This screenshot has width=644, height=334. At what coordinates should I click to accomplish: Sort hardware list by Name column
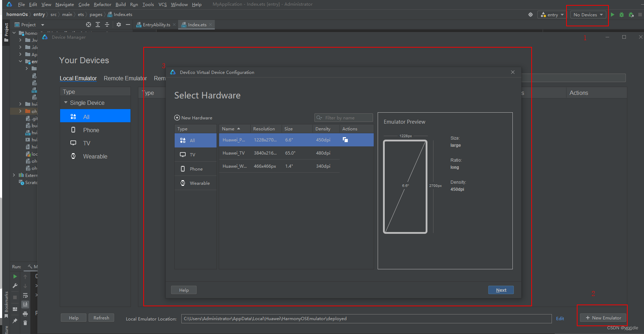click(234, 129)
